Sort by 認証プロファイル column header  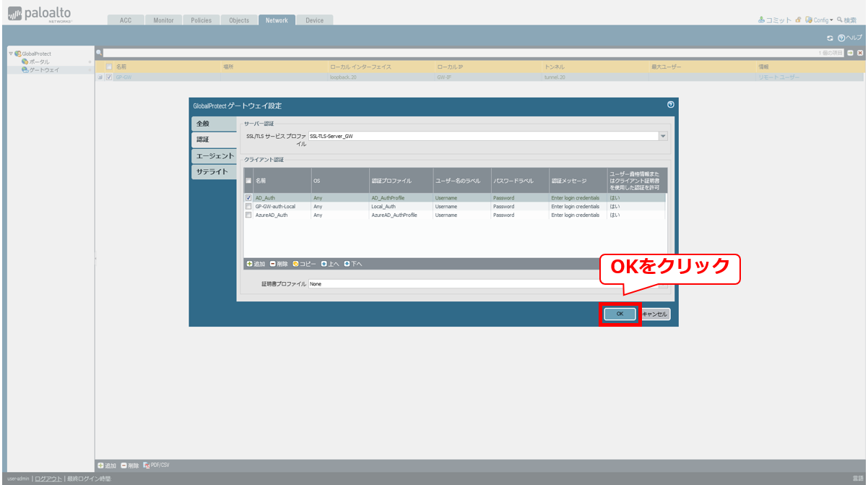[401, 181]
